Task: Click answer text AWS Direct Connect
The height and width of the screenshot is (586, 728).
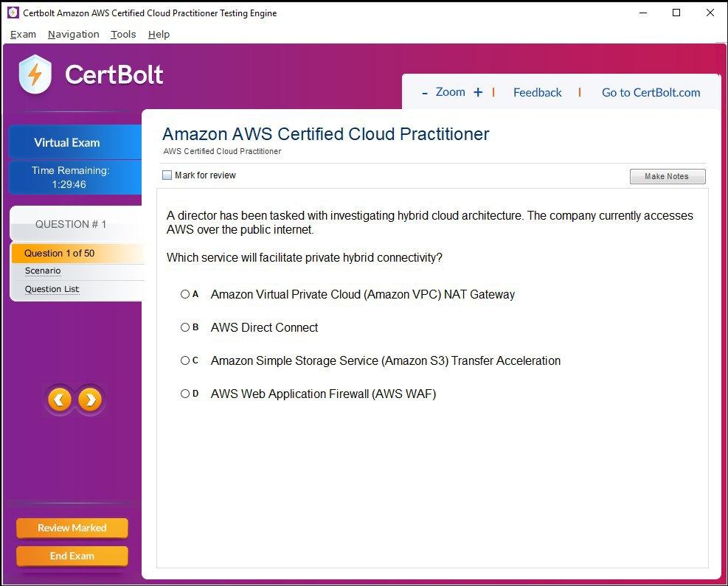Action: (x=264, y=327)
